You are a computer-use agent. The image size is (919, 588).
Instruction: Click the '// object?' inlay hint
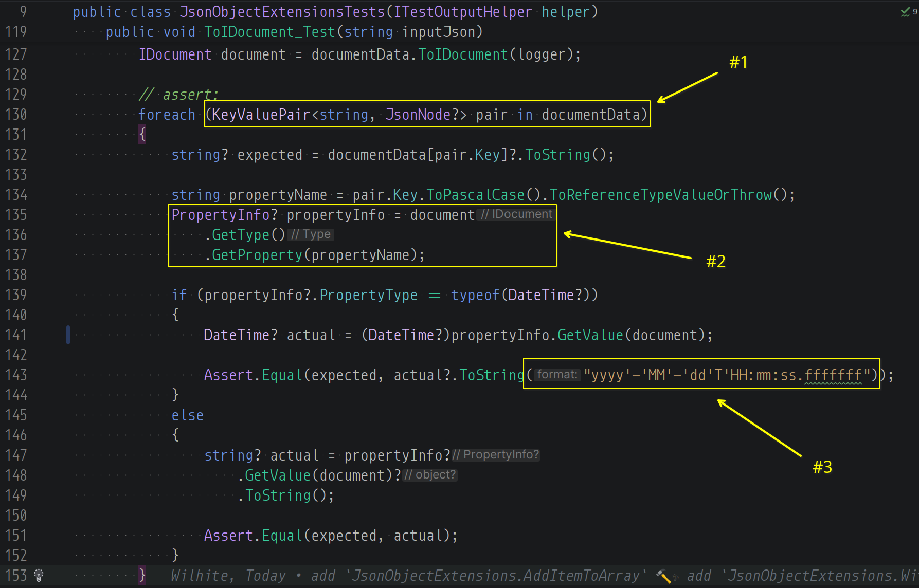coord(430,475)
